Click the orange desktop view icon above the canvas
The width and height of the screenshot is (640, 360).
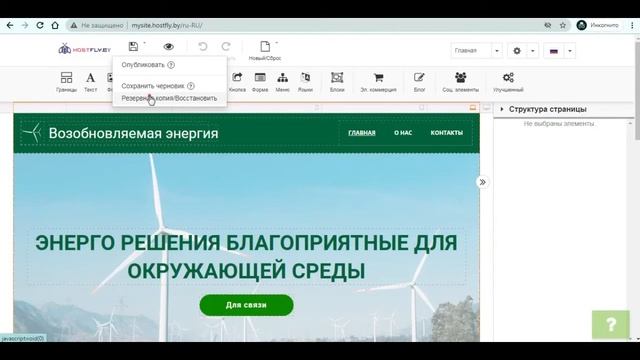coord(473,107)
